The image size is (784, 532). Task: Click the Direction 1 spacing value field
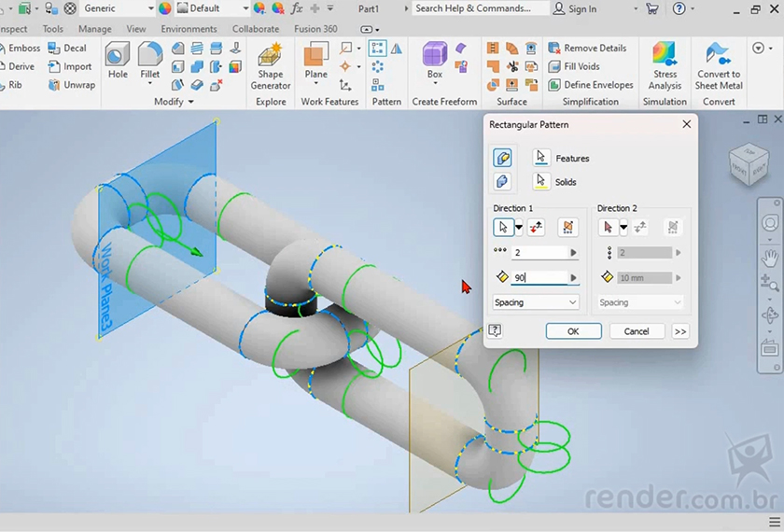539,277
